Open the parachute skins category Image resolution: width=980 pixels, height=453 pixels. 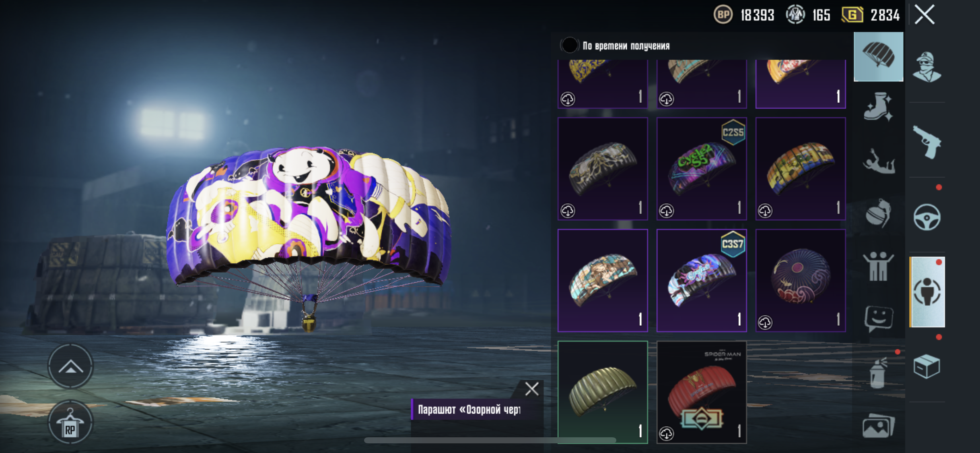point(878,57)
